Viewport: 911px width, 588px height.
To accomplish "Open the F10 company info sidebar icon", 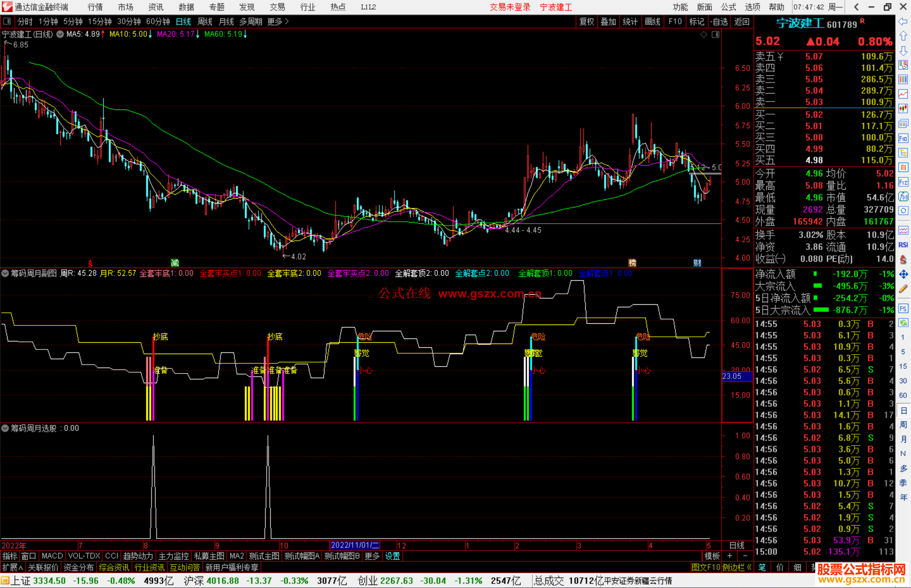I will [x=903, y=138].
